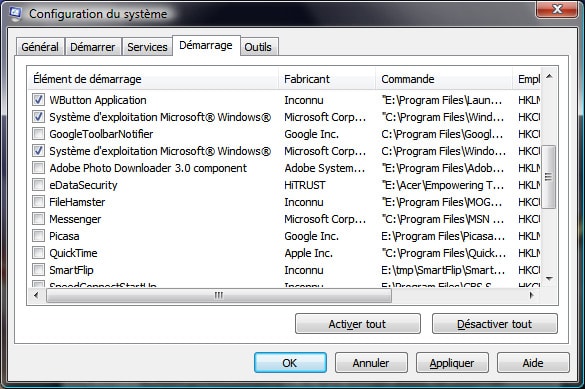Uncheck first Système d'exploitation Microsoft Windows checkbox
Viewport: 585px width, 389px height.
pos(38,117)
